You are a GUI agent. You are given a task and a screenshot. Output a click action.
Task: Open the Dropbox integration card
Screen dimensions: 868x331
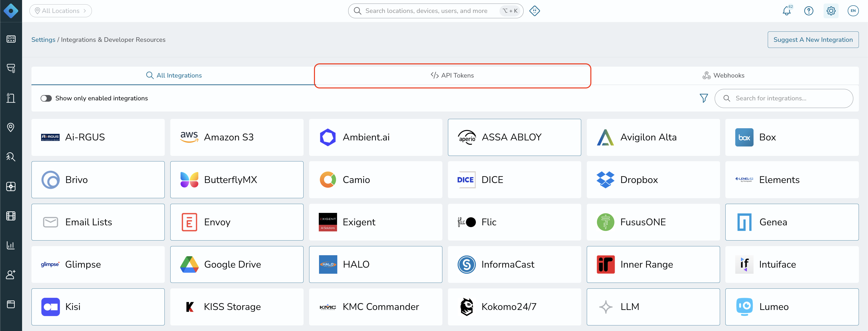coord(653,180)
